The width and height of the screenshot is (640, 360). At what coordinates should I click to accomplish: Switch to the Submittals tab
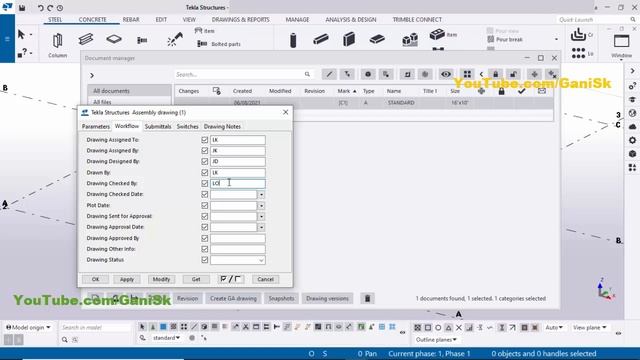point(158,127)
